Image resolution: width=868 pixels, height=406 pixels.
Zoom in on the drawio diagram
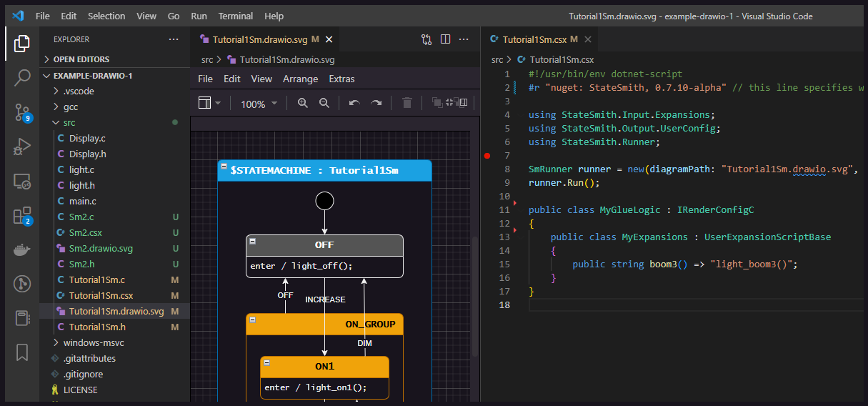[303, 103]
